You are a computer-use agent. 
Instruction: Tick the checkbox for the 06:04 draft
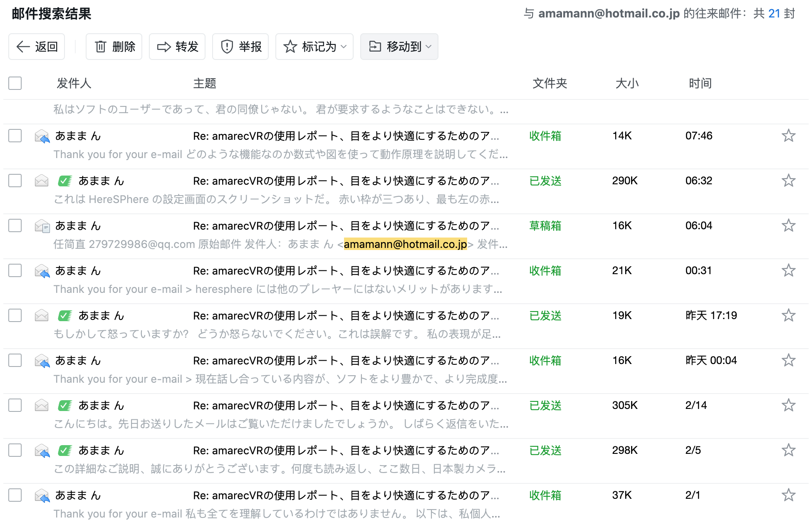(15, 225)
